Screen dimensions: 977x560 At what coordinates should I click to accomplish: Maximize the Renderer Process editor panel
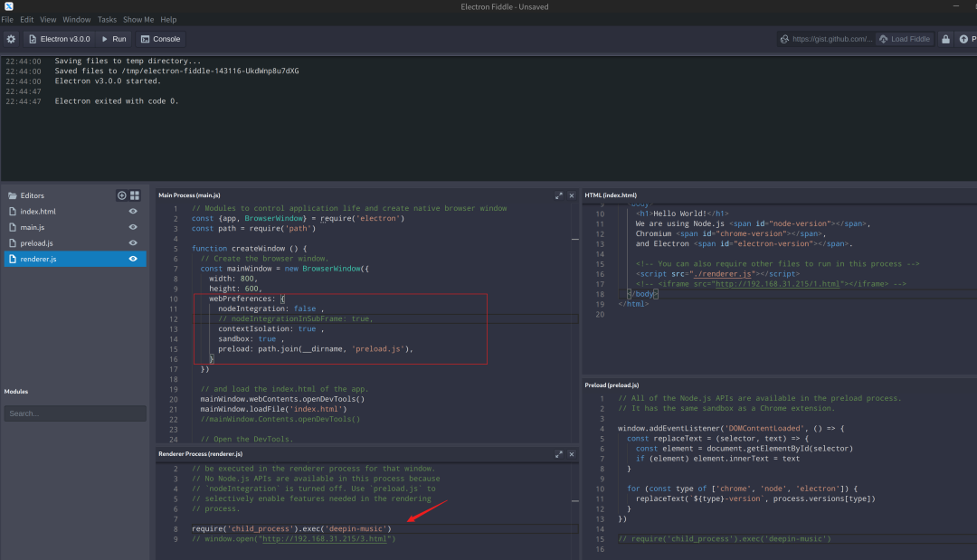[559, 454]
